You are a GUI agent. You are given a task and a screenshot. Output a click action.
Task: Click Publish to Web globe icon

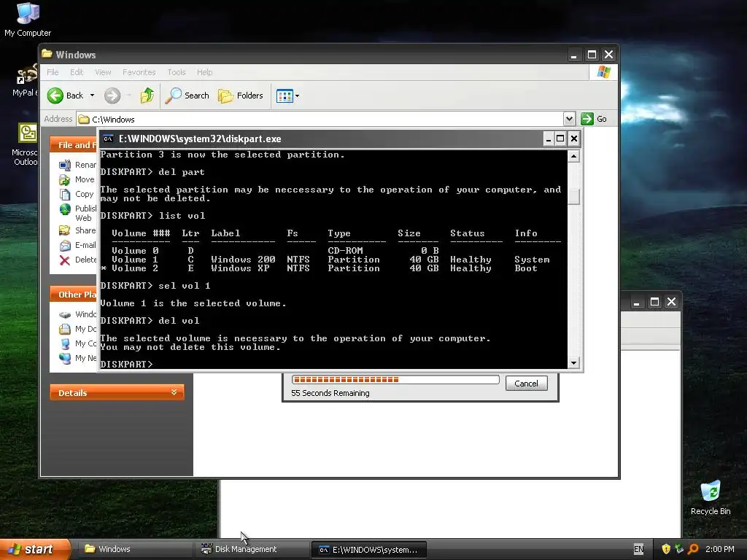65,209
